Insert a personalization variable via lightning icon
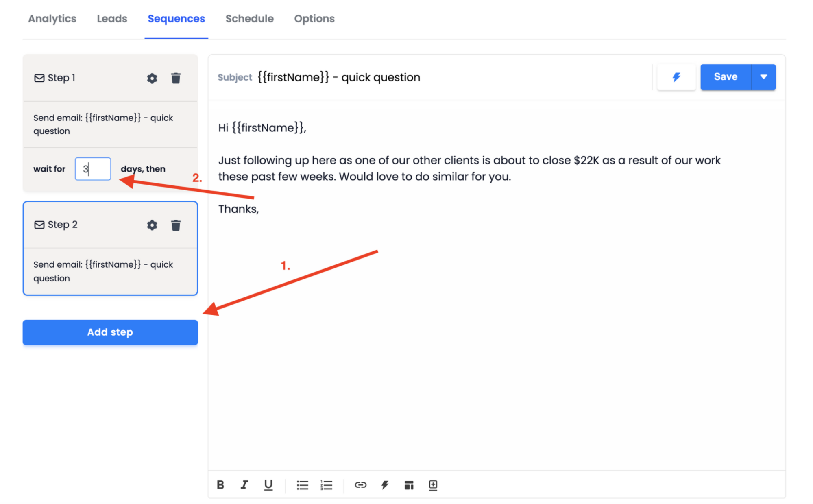Screen dimensions: 813x504 click(x=384, y=485)
